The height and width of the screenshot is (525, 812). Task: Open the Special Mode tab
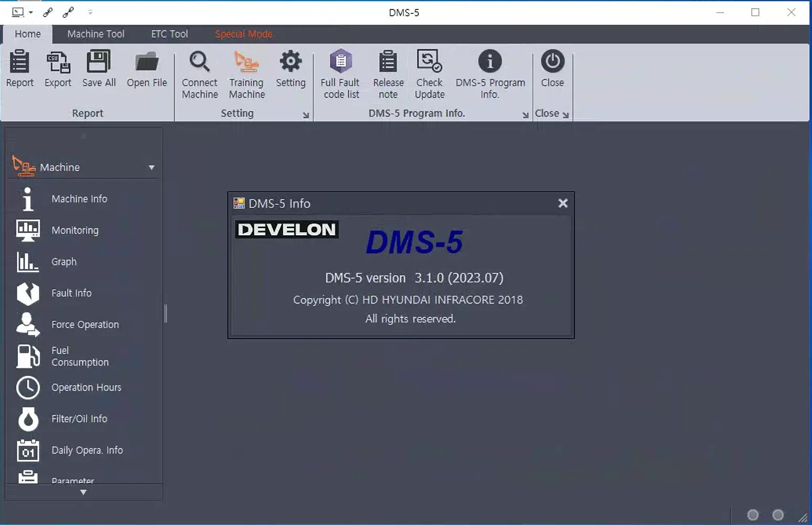coord(243,34)
